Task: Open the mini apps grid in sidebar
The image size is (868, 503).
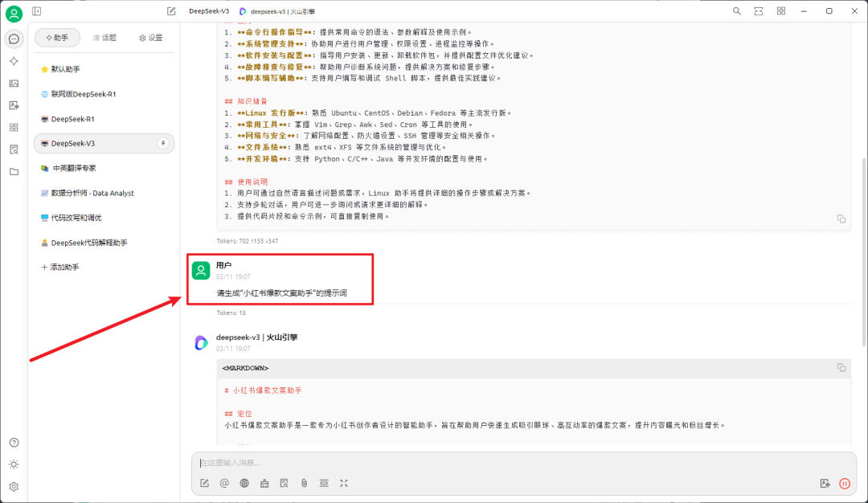Action: click(x=14, y=127)
